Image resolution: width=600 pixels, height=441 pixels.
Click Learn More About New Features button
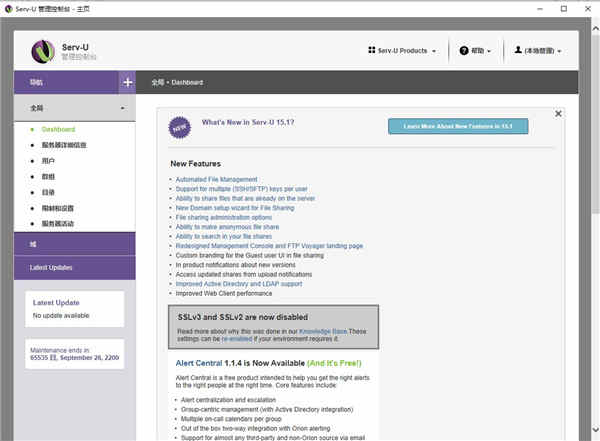(458, 126)
